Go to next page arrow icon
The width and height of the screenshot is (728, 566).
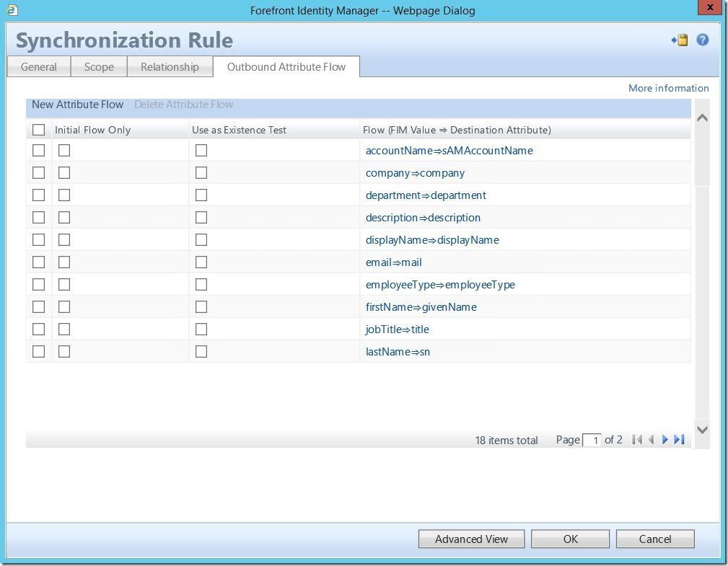[665, 439]
